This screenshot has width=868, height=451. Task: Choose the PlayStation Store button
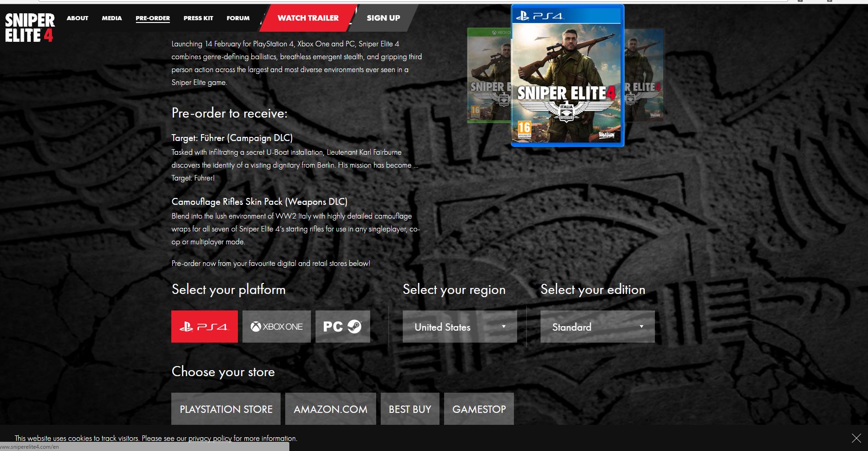pyautogui.click(x=226, y=409)
